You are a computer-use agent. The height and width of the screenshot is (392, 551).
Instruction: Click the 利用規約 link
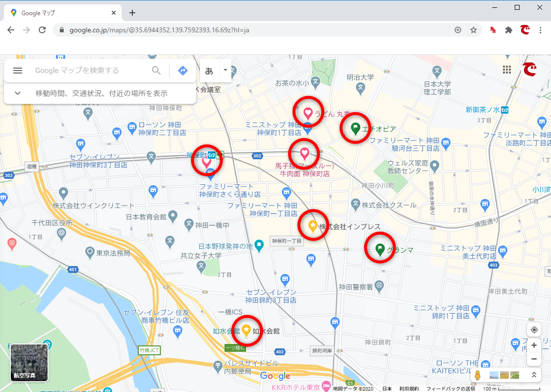click(408, 389)
